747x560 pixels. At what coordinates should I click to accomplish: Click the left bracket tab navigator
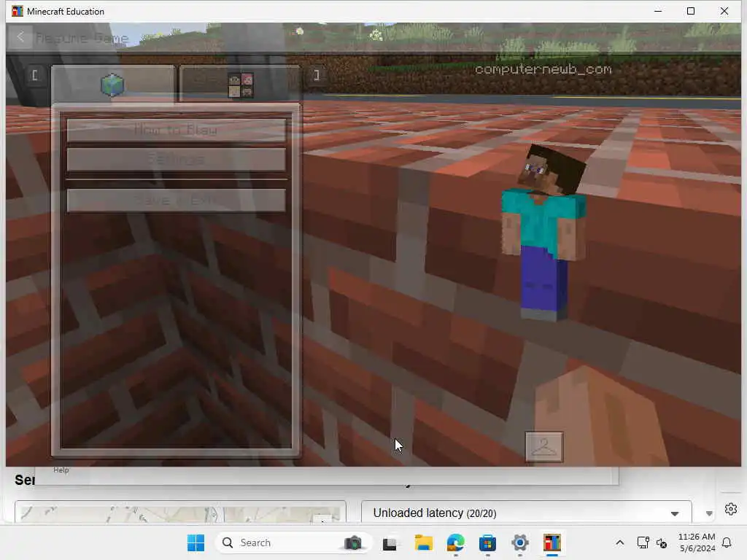point(35,75)
